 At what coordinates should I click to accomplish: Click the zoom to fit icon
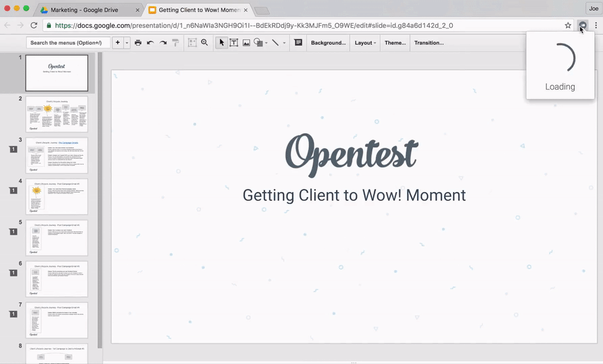click(192, 43)
